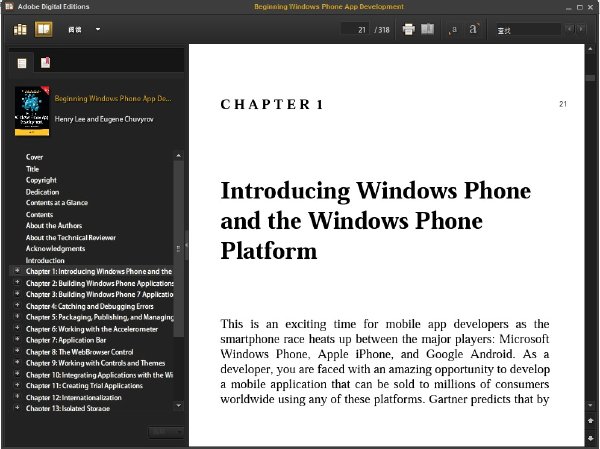Minimize the Adobe Digital Editions window
This screenshot has width=600, height=449.
coord(569,7)
